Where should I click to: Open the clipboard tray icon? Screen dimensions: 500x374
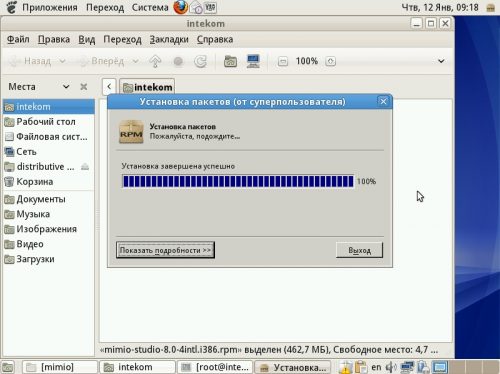point(361,367)
